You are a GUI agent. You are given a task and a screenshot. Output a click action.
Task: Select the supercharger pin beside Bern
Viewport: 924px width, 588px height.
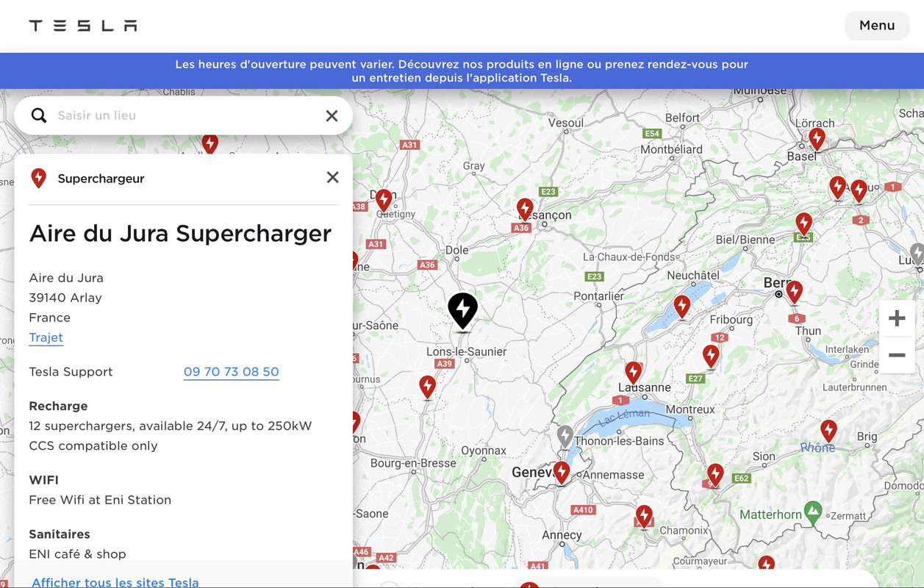pos(795,292)
